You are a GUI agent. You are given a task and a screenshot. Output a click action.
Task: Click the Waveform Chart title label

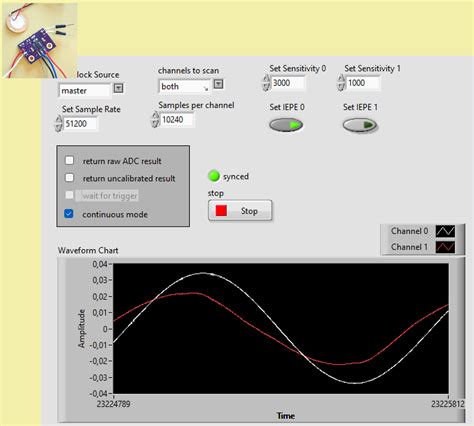[88, 250]
